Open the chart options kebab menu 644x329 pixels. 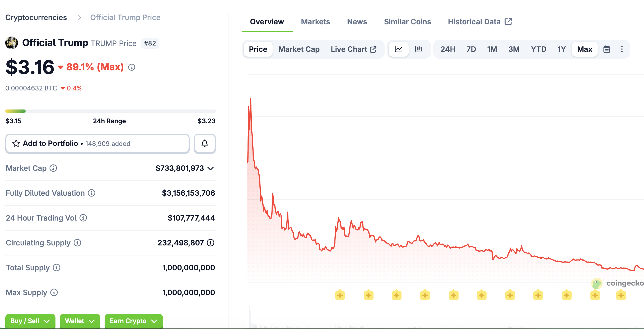[622, 49]
